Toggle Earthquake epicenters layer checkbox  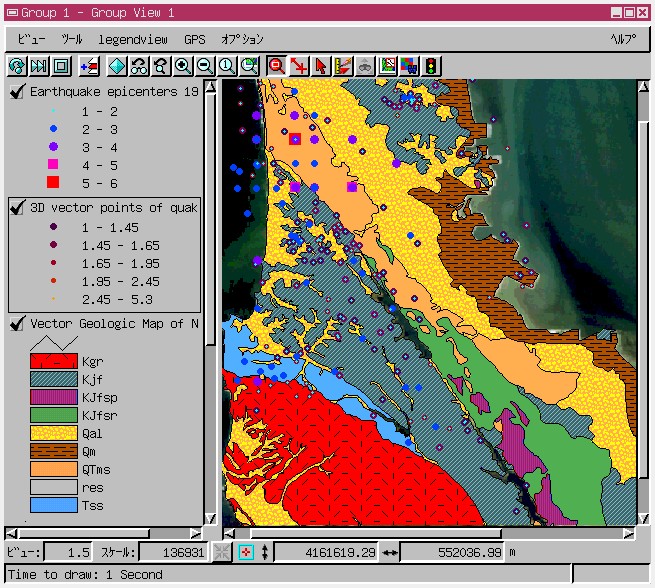tap(17, 92)
